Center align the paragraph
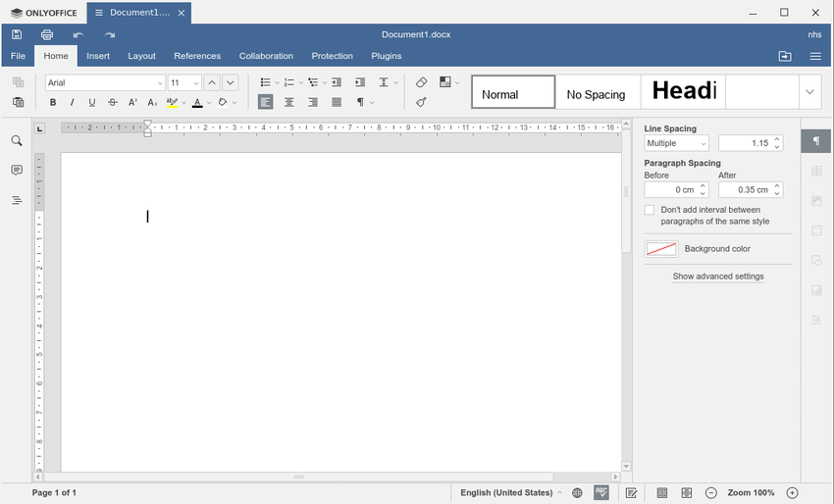This screenshot has width=834, height=504. (x=289, y=102)
